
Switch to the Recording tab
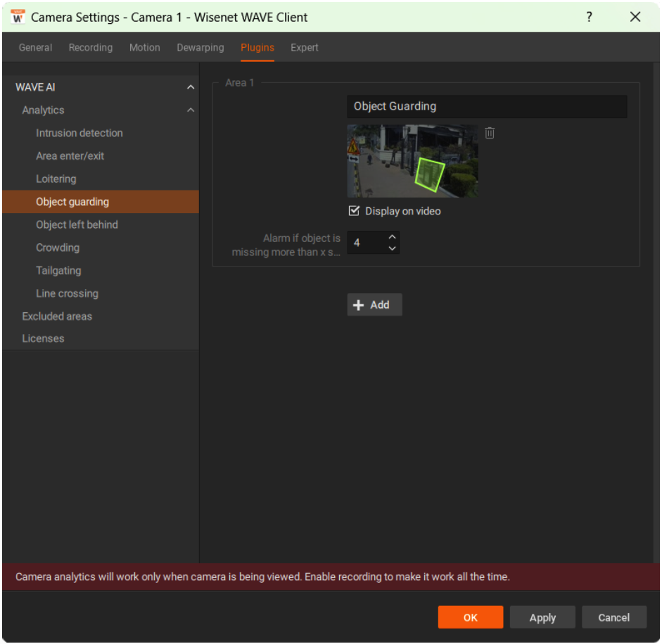[x=91, y=48]
